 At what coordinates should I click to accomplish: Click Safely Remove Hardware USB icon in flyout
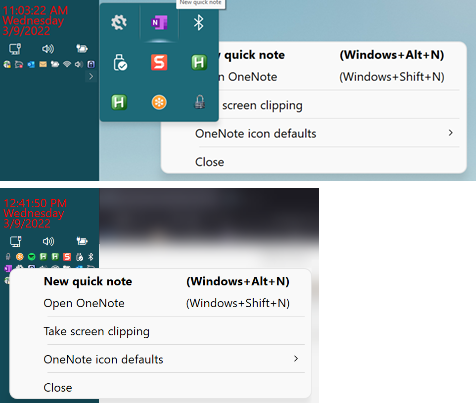click(120, 62)
